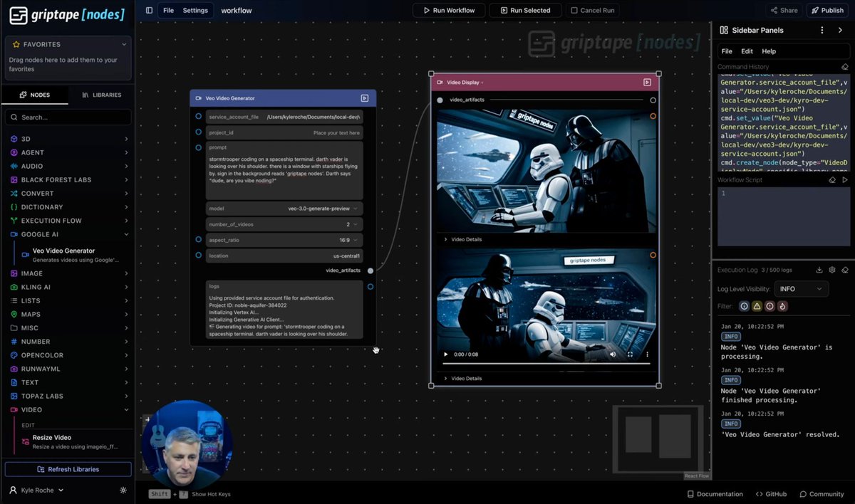Click the 3D category icon
Viewport: 855px width, 504px height.
14,139
